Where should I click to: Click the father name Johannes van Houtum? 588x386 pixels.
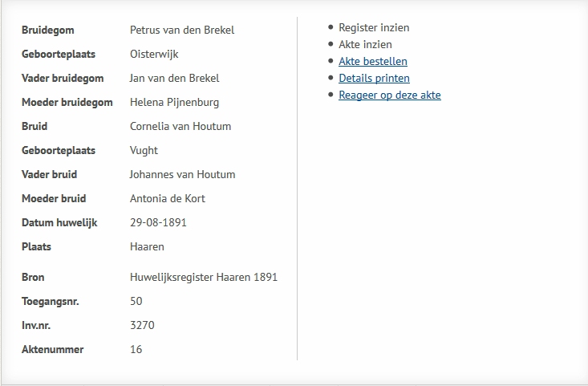click(x=182, y=174)
